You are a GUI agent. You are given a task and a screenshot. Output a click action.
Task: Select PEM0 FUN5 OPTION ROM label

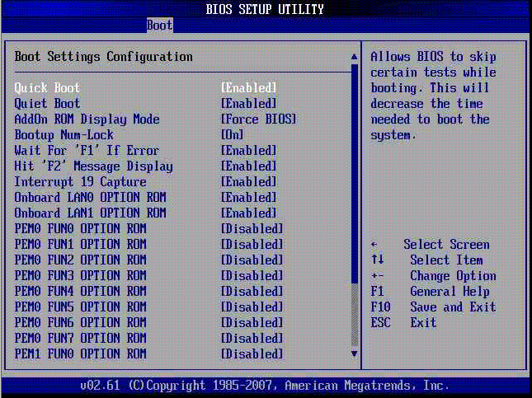coord(80,307)
